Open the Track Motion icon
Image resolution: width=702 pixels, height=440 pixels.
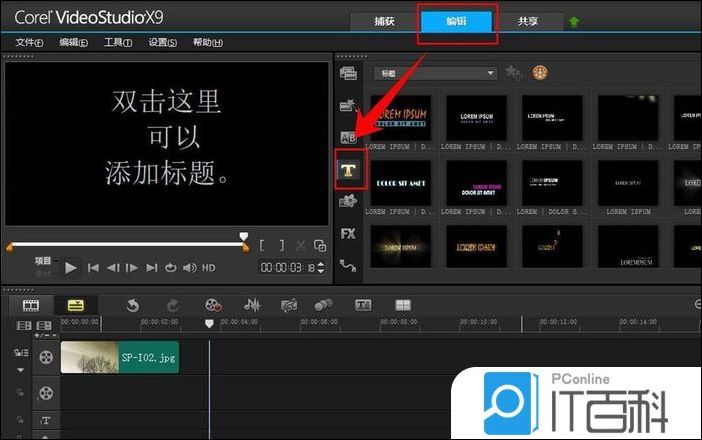point(323,306)
